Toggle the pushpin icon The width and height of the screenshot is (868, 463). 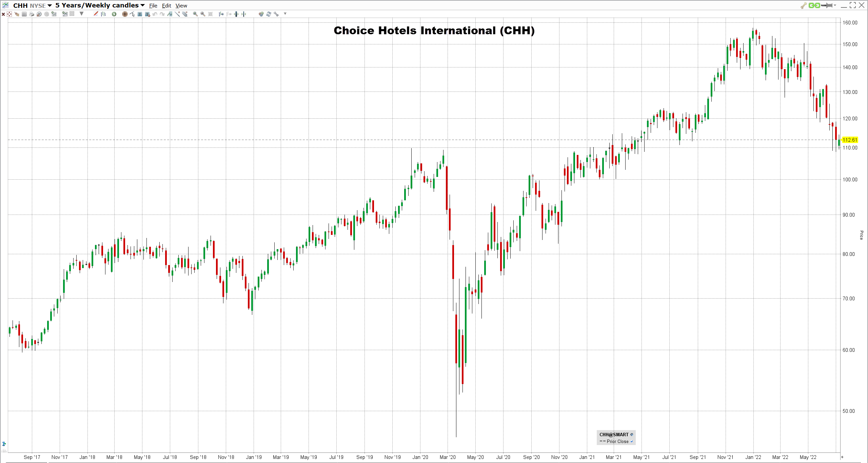[x=827, y=5]
